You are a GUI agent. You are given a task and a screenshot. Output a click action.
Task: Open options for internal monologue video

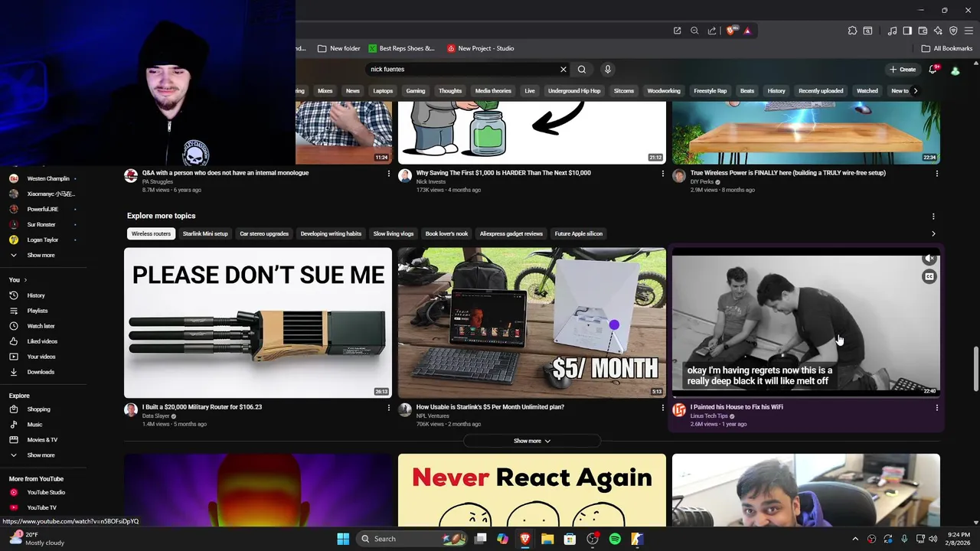(389, 174)
